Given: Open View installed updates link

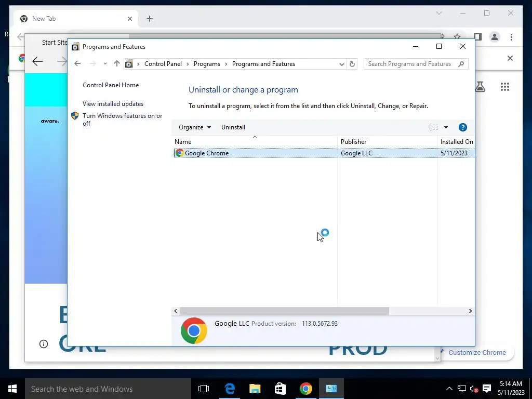Looking at the screenshot, I should click(x=113, y=104).
